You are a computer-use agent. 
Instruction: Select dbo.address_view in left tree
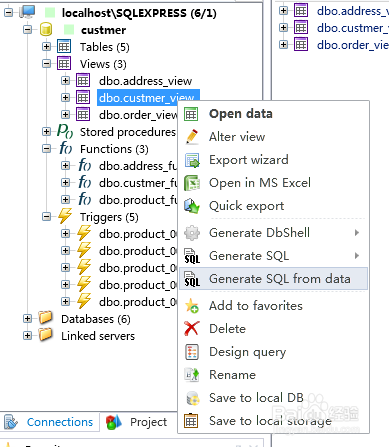pos(146,81)
